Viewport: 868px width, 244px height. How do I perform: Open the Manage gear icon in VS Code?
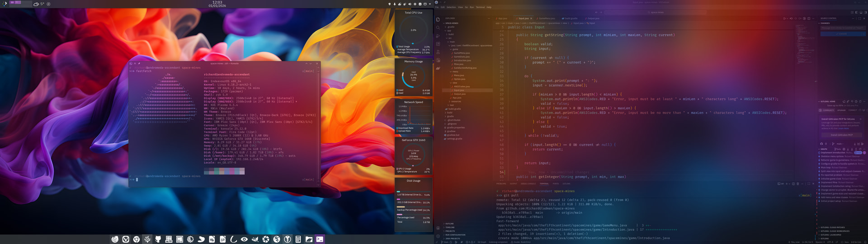(x=438, y=236)
